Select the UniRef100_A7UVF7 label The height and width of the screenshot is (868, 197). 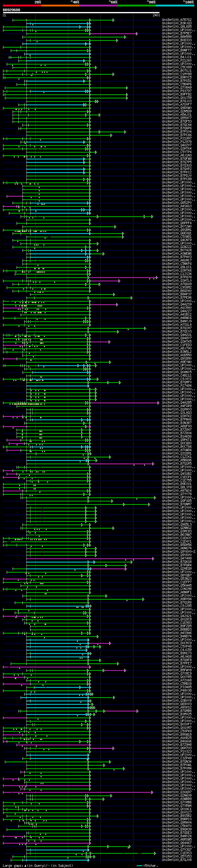coord(177,104)
